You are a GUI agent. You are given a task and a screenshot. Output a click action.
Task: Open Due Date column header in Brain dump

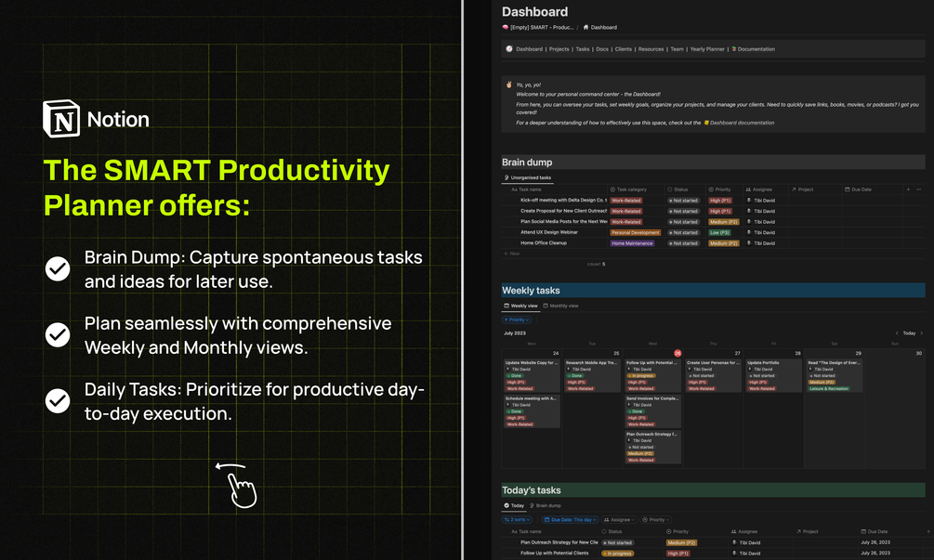click(x=859, y=189)
